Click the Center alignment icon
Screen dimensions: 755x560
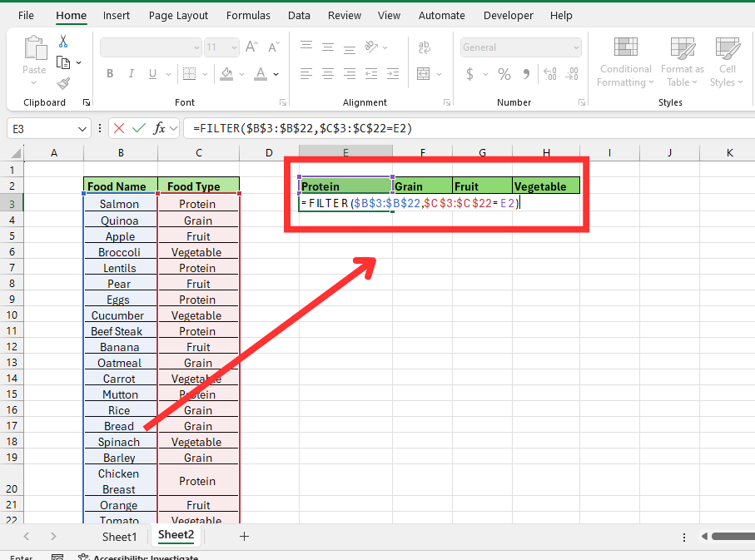point(328,74)
